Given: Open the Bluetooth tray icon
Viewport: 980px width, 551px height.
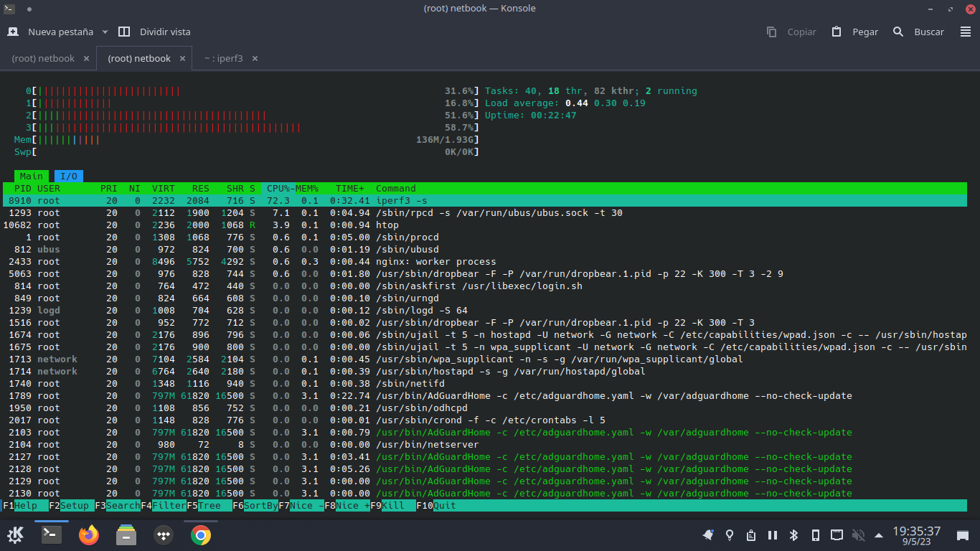Looking at the screenshot, I should 794,535.
